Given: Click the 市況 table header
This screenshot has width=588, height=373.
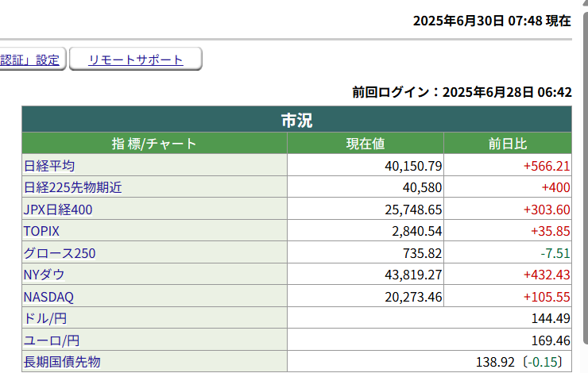Looking at the screenshot, I should [296, 121].
